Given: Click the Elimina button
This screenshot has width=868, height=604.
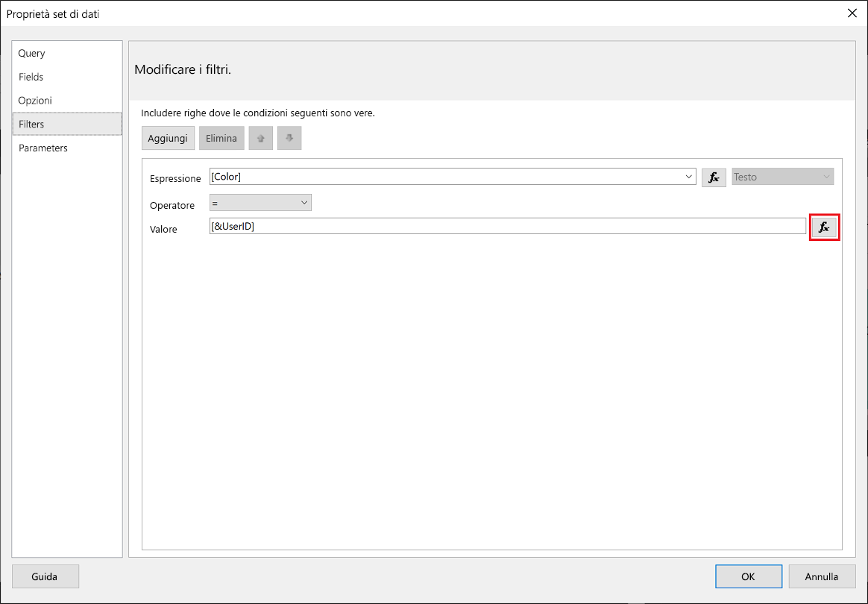Looking at the screenshot, I should click(221, 138).
